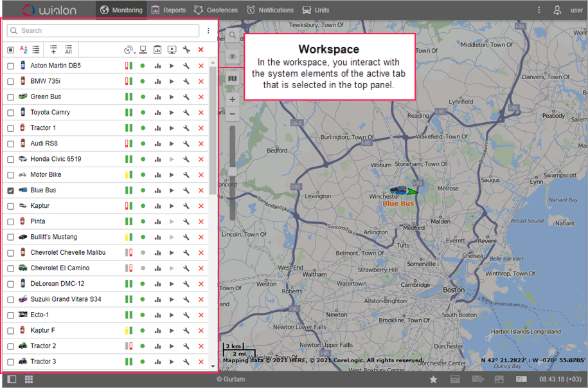The width and height of the screenshot is (588, 388).
Task: Play track for Green Bus
Action: [x=172, y=97]
